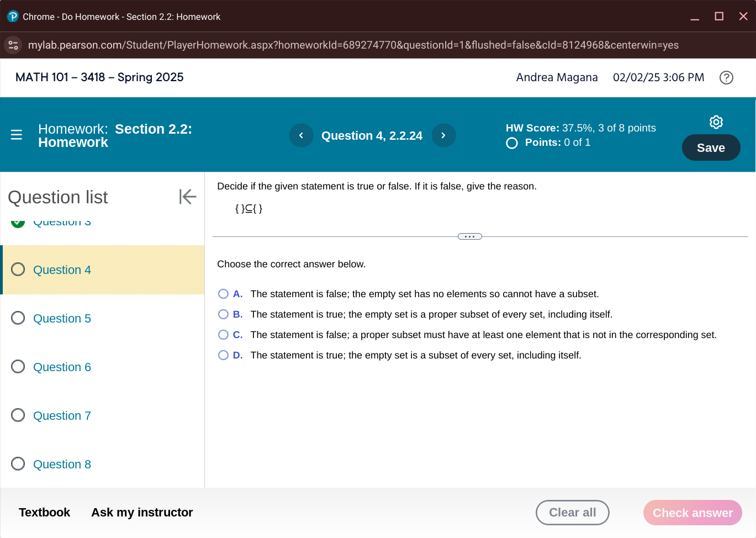Go to the previous question with left arrow

301,135
